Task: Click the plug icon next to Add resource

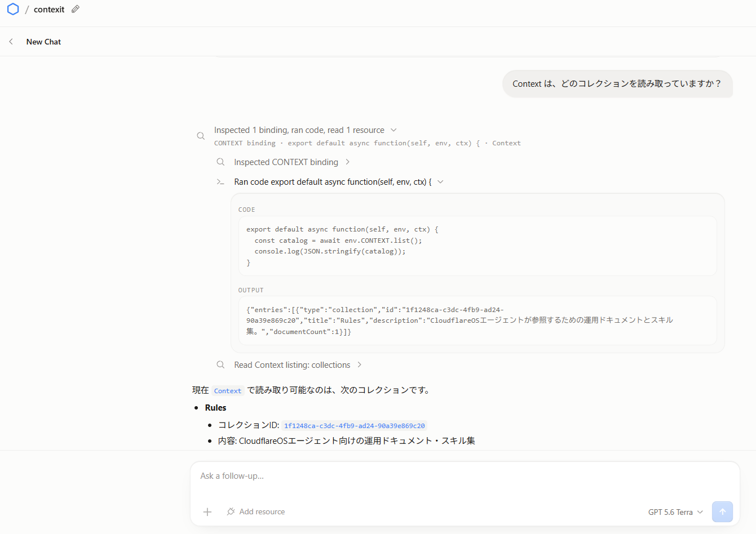Action: click(231, 511)
